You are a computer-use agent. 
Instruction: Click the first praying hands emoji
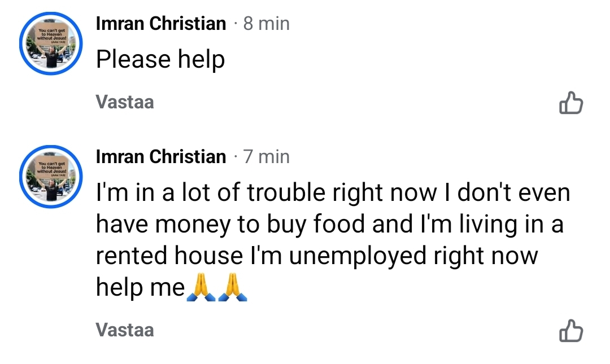click(x=198, y=288)
